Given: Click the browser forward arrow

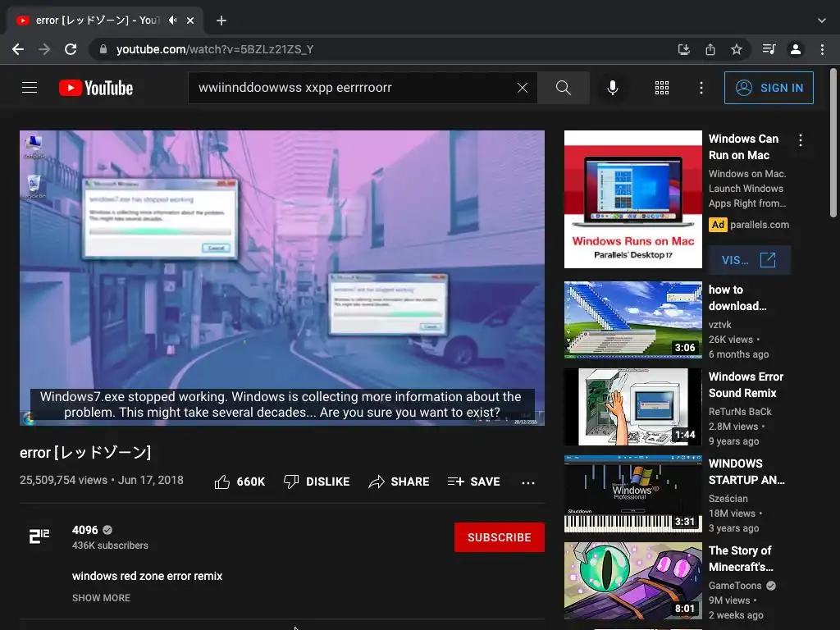Looking at the screenshot, I should click(x=44, y=49).
